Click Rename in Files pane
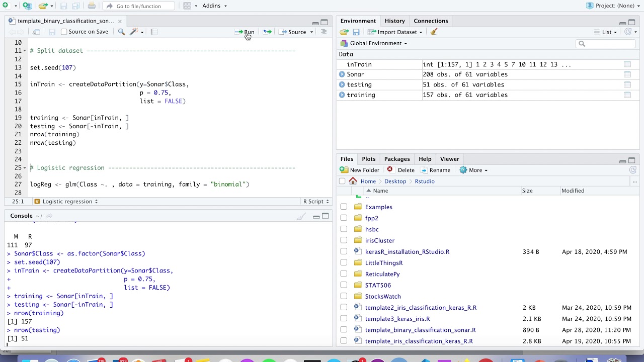 tap(435, 170)
